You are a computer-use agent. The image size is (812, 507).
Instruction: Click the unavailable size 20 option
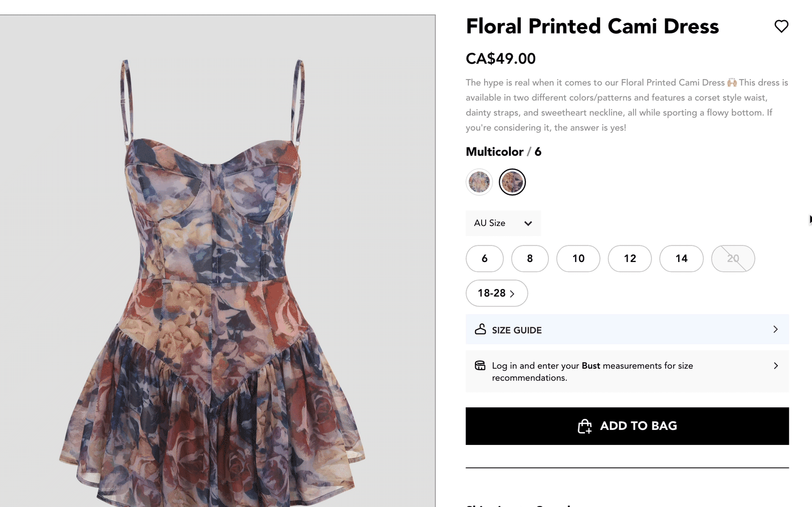tap(733, 259)
